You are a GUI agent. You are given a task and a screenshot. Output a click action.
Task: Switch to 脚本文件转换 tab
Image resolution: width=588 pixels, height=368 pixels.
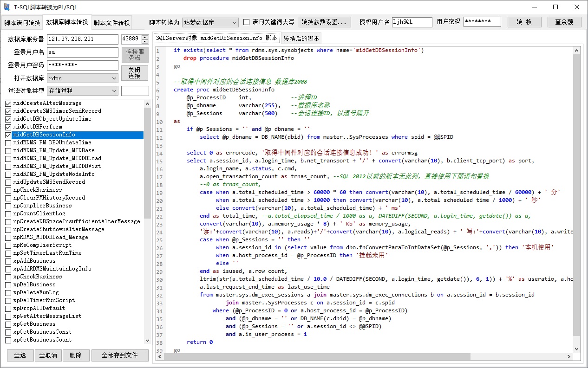coord(111,23)
